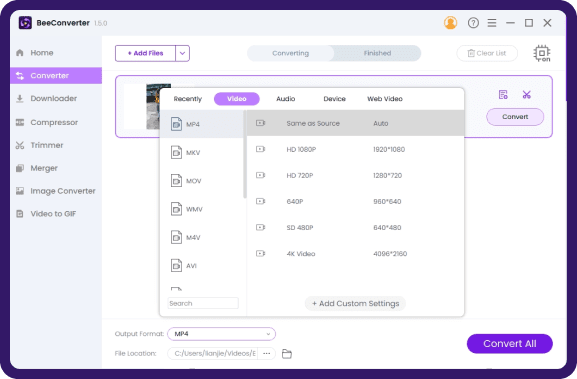Open Video to GIF tool
This screenshot has height=379, width=577.
(56, 213)
